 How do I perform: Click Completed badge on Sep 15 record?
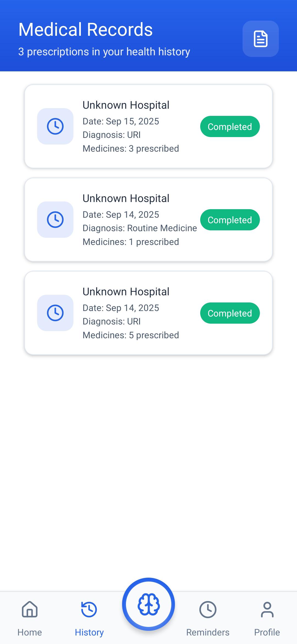[x=230, y=127]
